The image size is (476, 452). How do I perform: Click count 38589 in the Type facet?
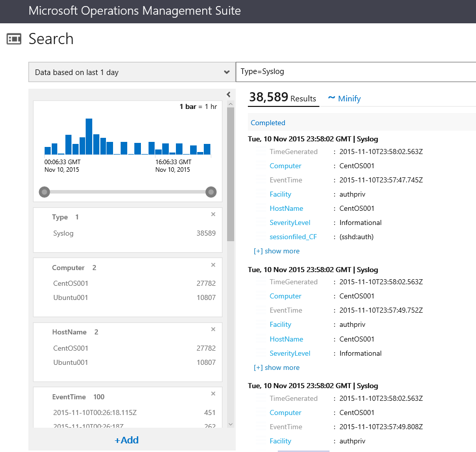(206, 233)
